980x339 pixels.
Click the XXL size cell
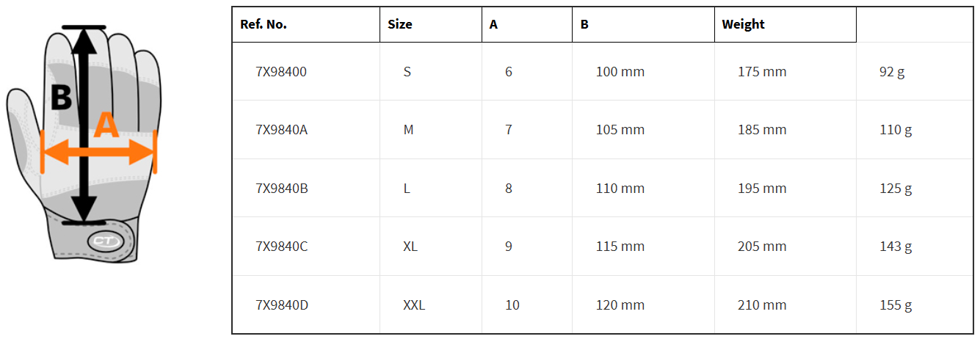coord(414,305)
